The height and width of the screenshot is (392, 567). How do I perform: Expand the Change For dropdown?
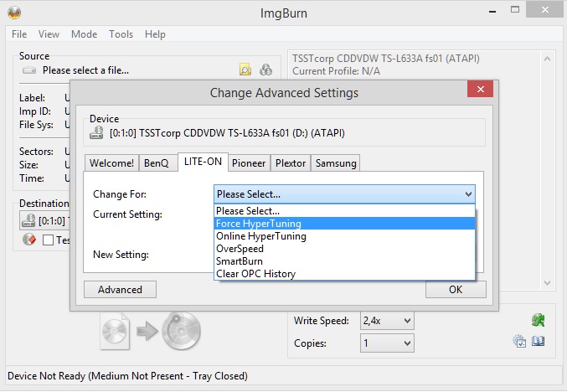(345, 194)
